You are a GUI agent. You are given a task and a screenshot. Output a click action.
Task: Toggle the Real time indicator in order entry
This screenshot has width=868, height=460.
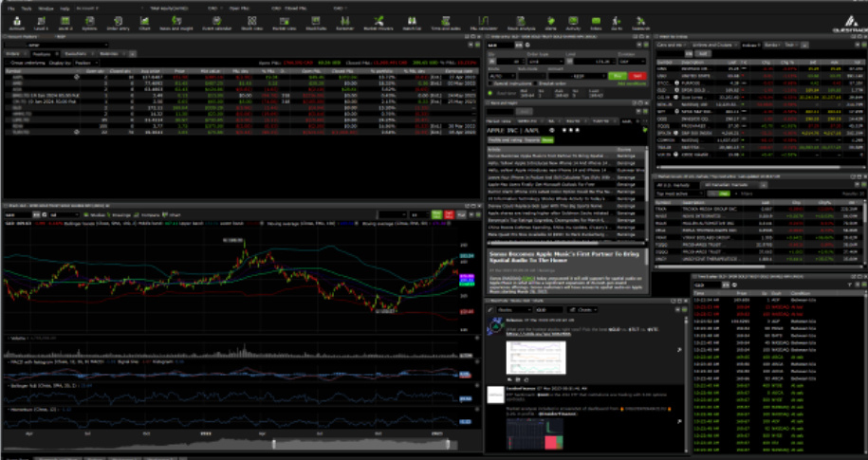(490, 93)
